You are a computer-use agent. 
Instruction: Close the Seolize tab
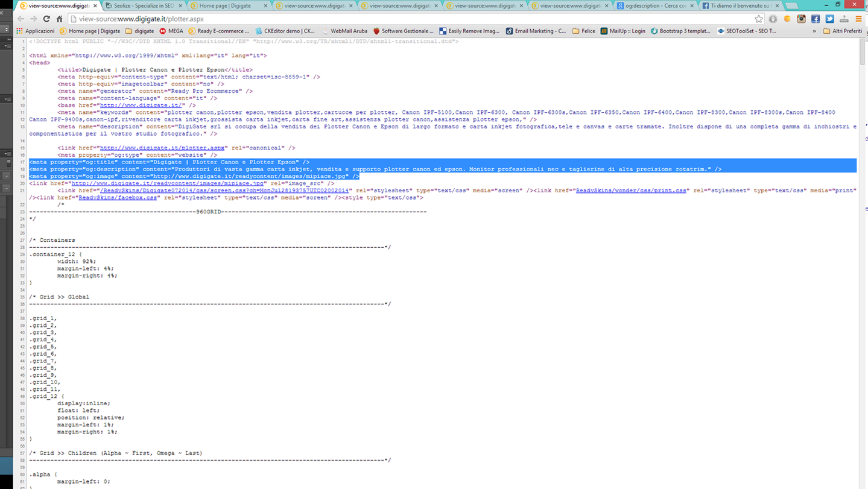coord(180,5)
